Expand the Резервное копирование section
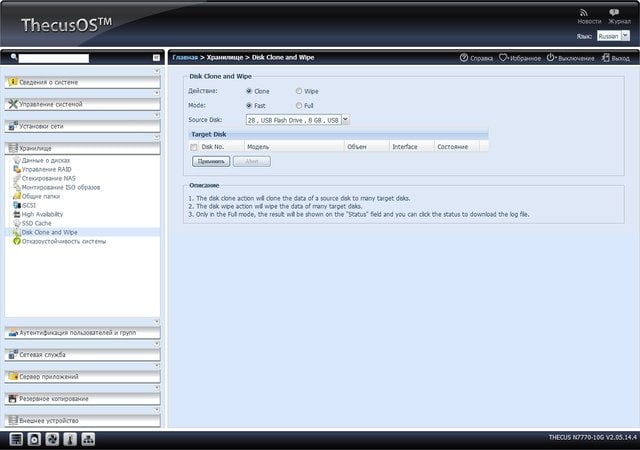Viewport: 640px width, 450px height. point(82,399)
